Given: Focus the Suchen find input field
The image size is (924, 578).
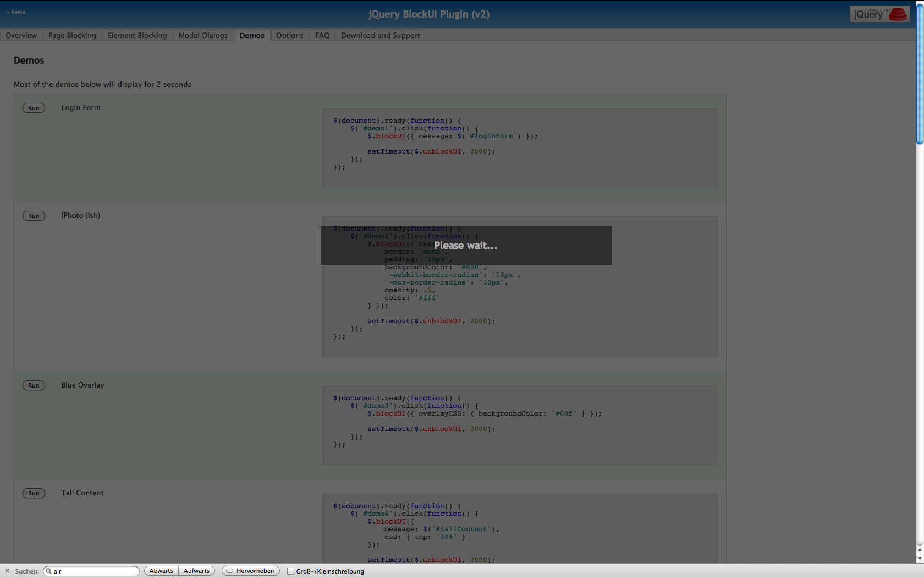Looking at the screenshot, I should pos(91,571).
